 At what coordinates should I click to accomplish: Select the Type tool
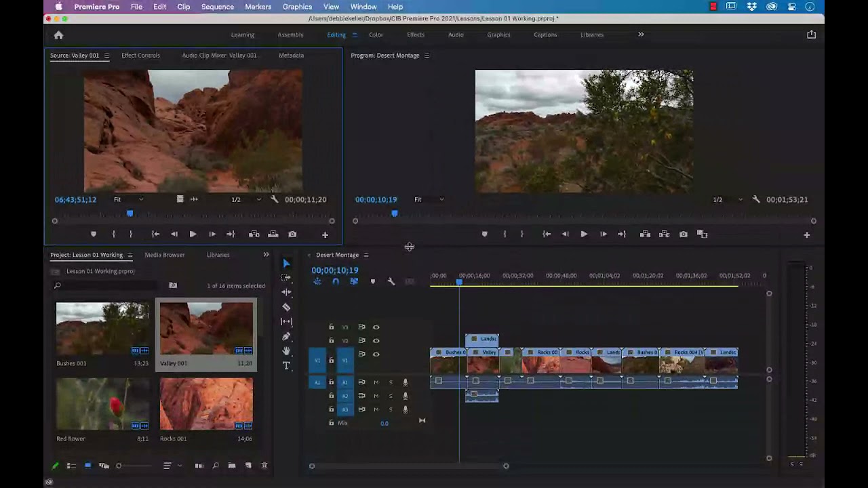pyautogui.click(x=286, y=366)
